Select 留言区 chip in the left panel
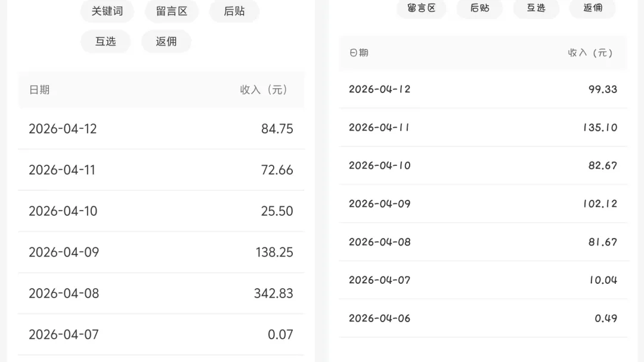This screenshot has width=644, height=362. pyautogui.click(x=172, y=11)
